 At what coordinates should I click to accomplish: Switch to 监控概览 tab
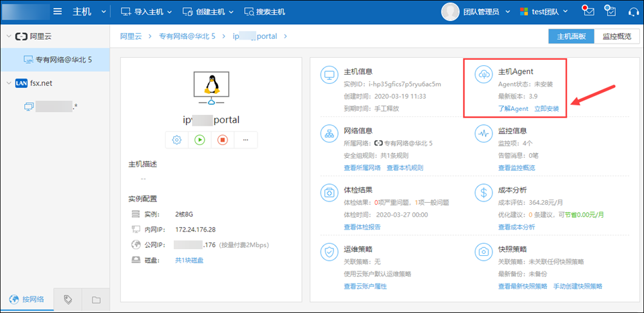click(x=617, y=36)
